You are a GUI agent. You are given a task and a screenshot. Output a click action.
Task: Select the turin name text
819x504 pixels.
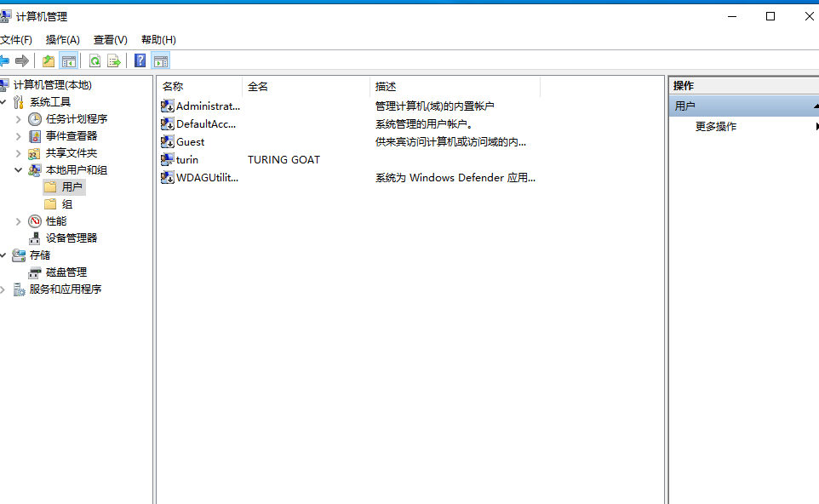point(187,160)
